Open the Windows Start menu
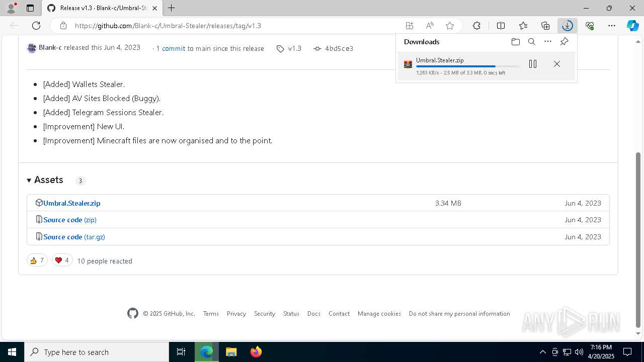The height and width of the screenshot is (362, 644). pos(12,352)
